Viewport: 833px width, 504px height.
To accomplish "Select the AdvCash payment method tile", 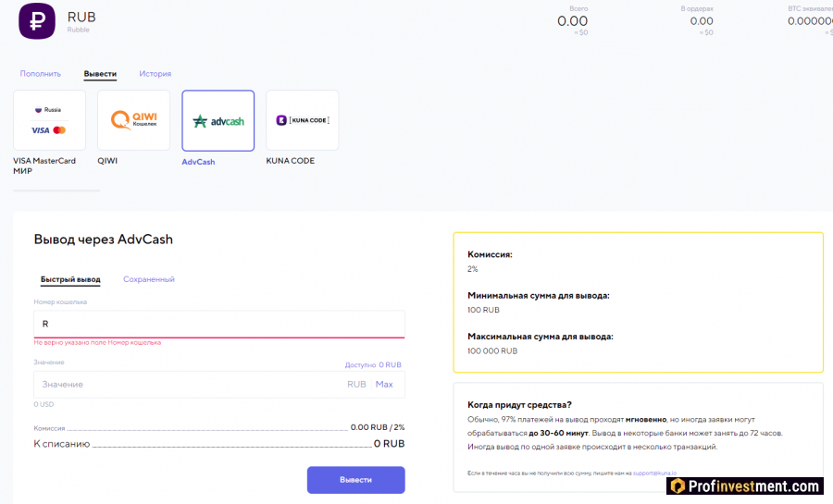I will pyautogui.click(x=218, y=120).
